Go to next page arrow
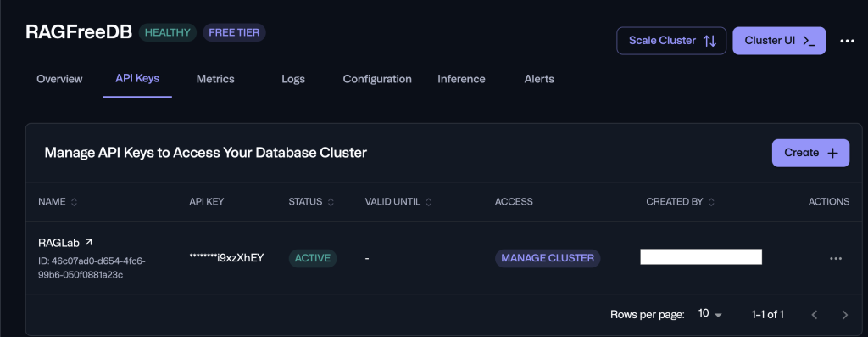Image resolution: width=868 pixels, height=337 pixels. [x=845, y=315]
